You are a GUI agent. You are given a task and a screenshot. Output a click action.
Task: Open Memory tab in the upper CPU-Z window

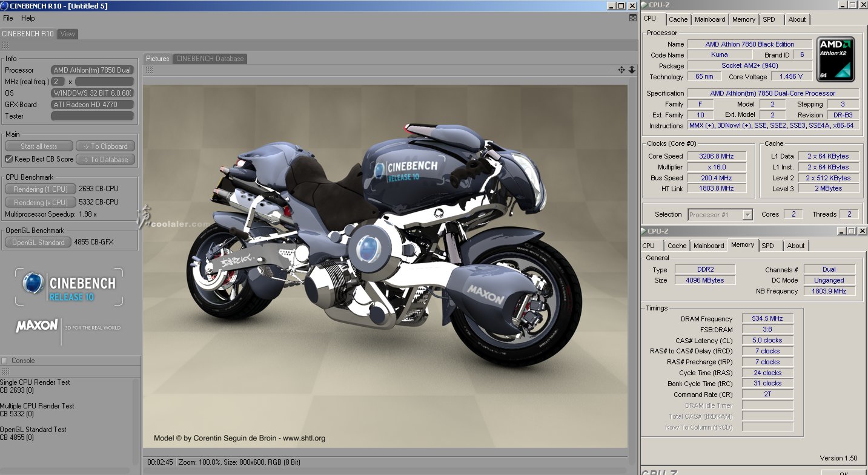[744, 19]
